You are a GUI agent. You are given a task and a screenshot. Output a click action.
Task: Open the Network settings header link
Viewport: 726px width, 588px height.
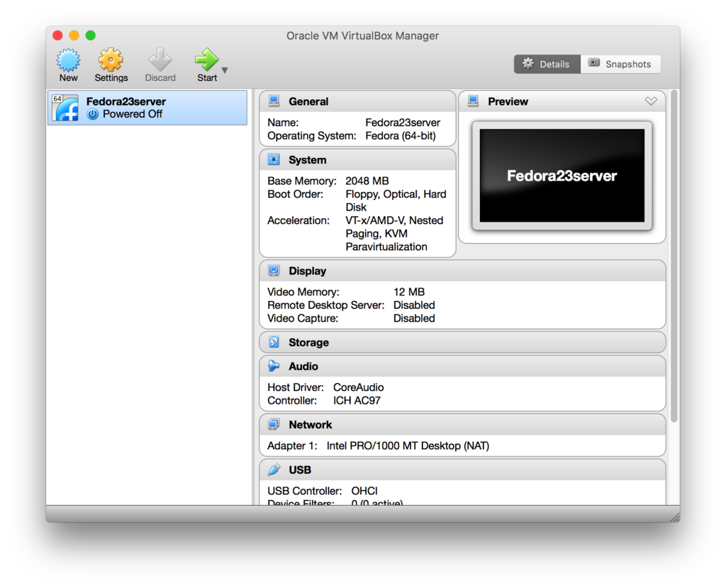[x=311, y=424]
